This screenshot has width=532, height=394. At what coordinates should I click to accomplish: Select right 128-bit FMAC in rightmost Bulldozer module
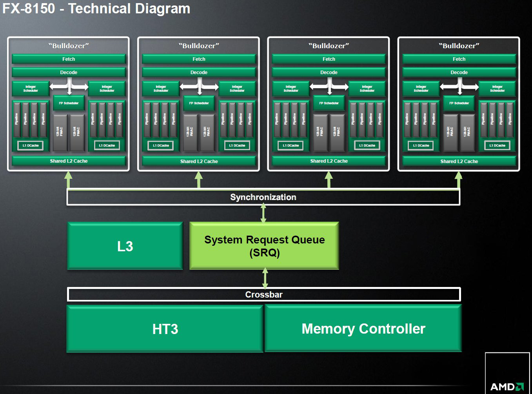(468, 133)
